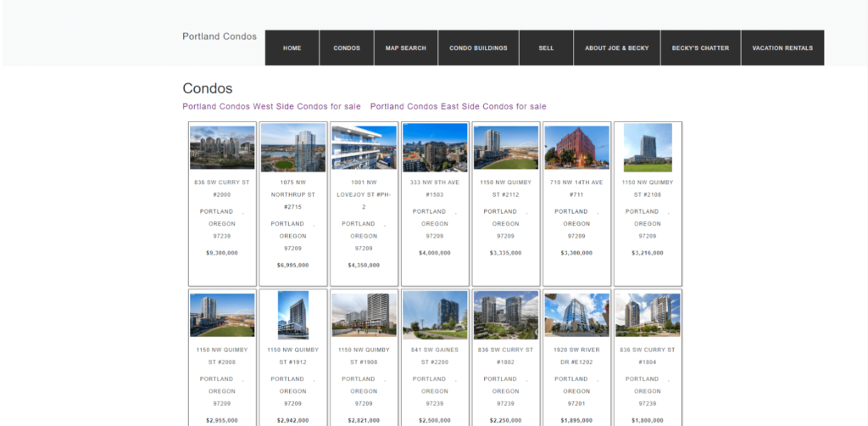Click the $6,995,000 price
This screenshot has height=426, width=868.
292,266
